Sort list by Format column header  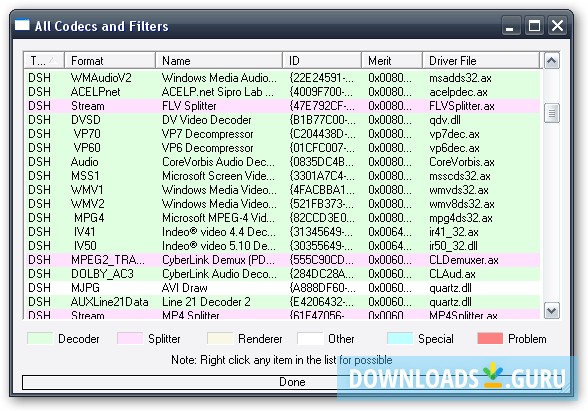tap(110, 60)
